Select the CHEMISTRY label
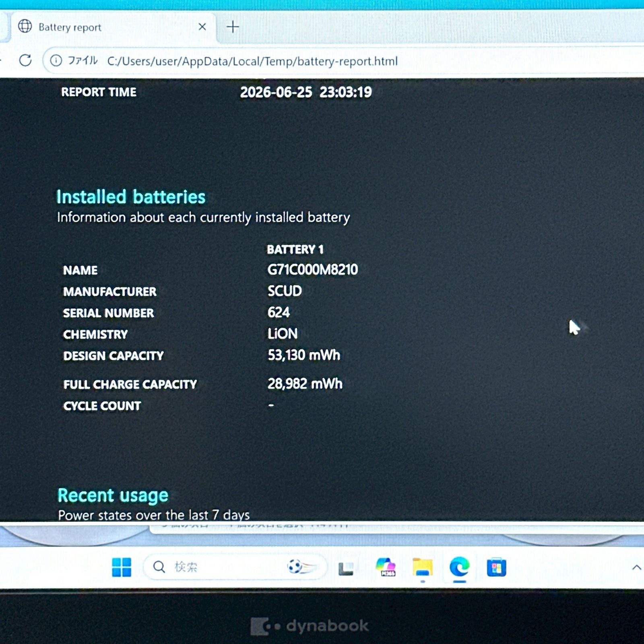The height and width of the screenshot is (644, 644). coord(95,334)
